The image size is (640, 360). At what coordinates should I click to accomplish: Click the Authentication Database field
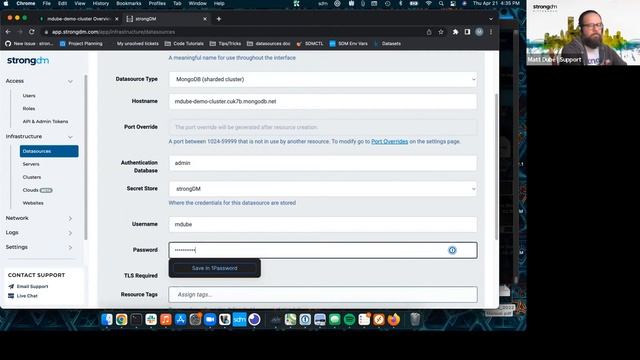(322, 163)
